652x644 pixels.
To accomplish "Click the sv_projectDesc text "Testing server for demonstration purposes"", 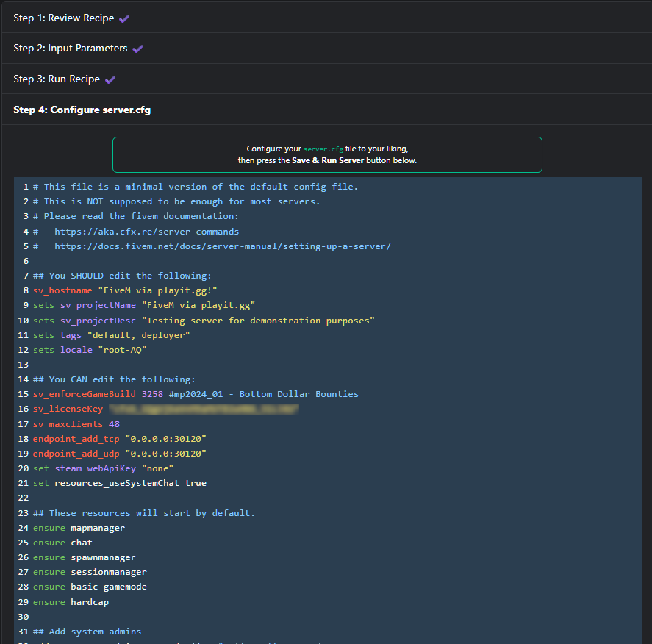I will [258, 321].
